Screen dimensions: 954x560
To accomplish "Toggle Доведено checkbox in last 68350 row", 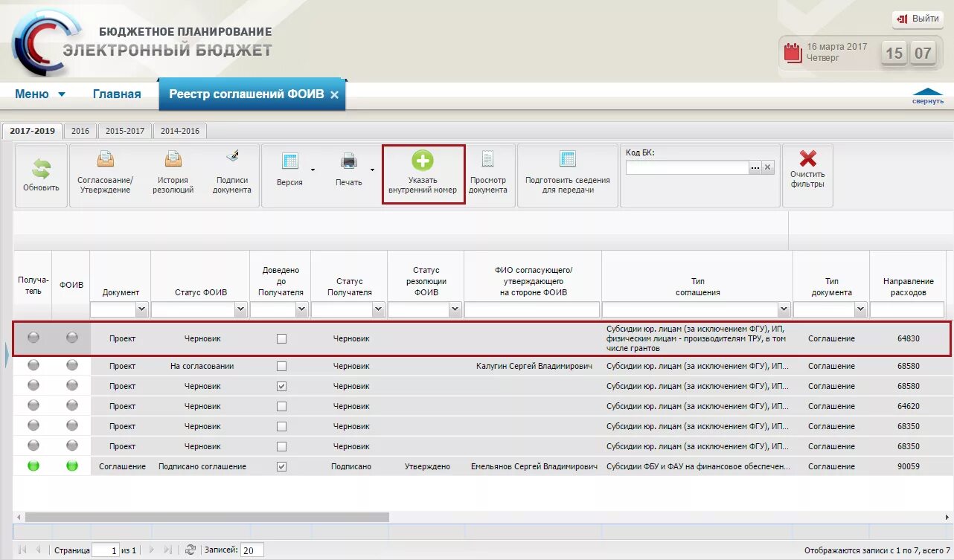I will tap(281, 446).
